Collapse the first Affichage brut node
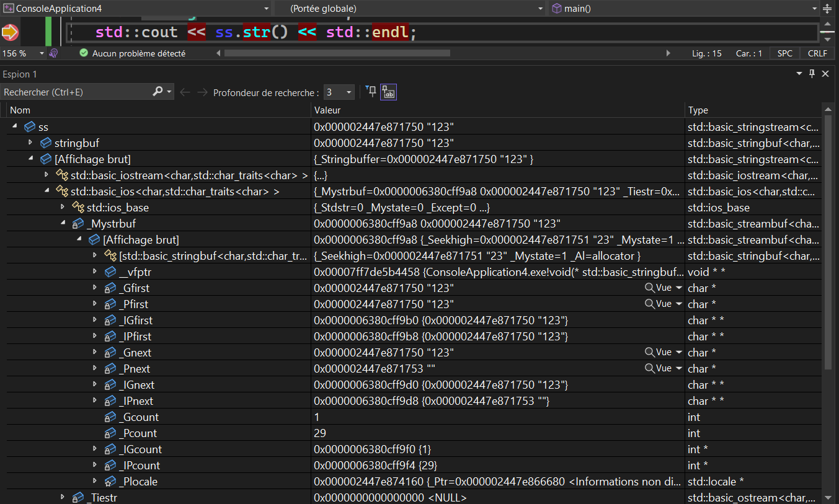The height and width of the screenshot is (504, 839). coord(30,159)
